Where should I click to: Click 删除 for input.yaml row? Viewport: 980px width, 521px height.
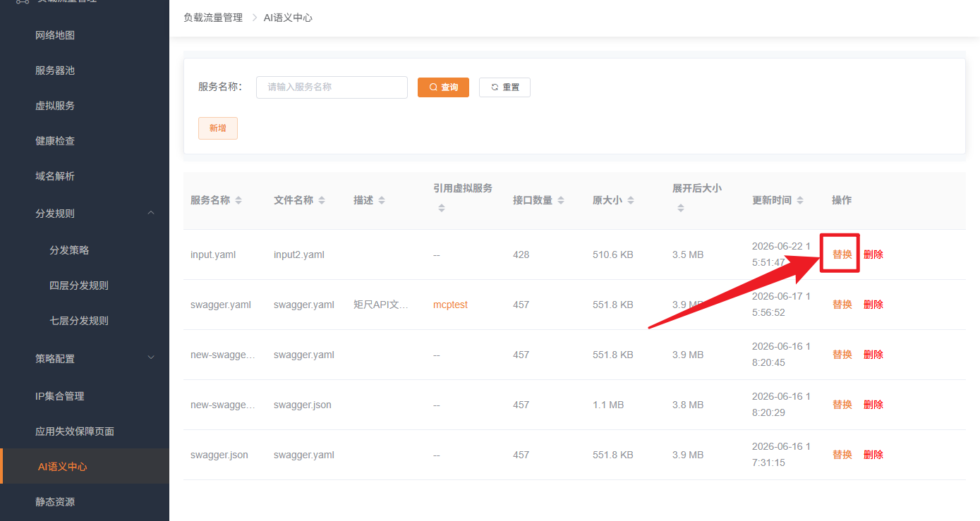pos(873,255)
